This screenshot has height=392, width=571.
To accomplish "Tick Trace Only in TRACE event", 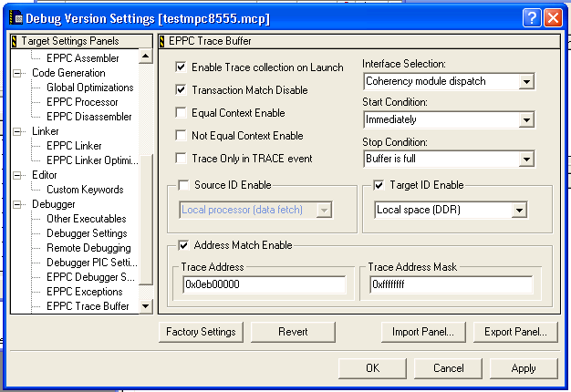I will point(181,159).
